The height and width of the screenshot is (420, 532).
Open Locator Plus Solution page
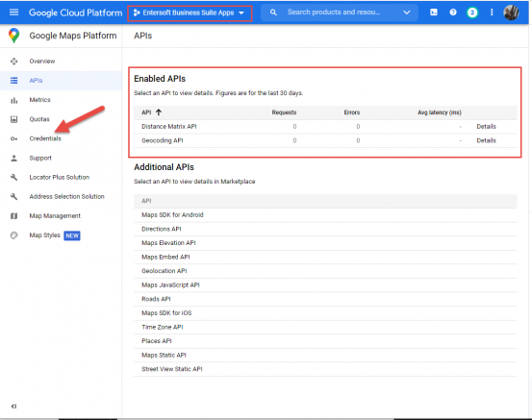[x=60, y=177]
